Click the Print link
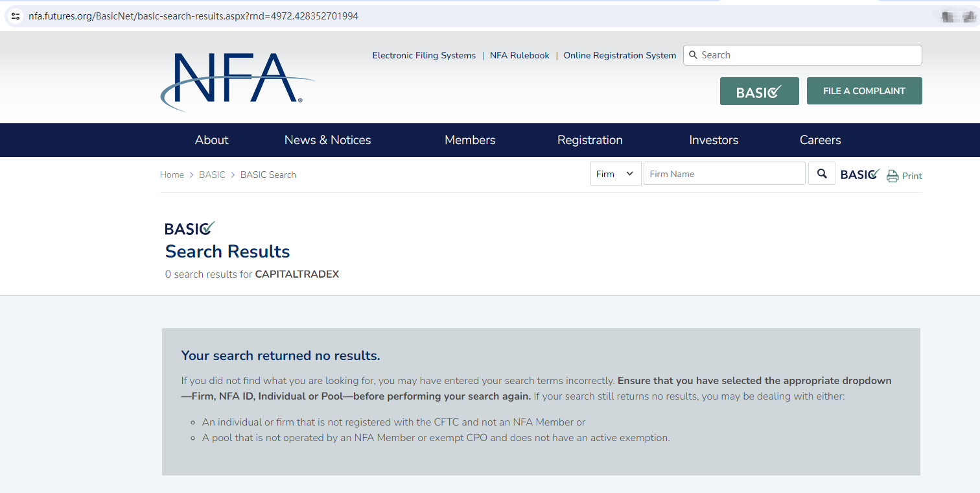Viewport: 980px width, 493px height. 912,176
